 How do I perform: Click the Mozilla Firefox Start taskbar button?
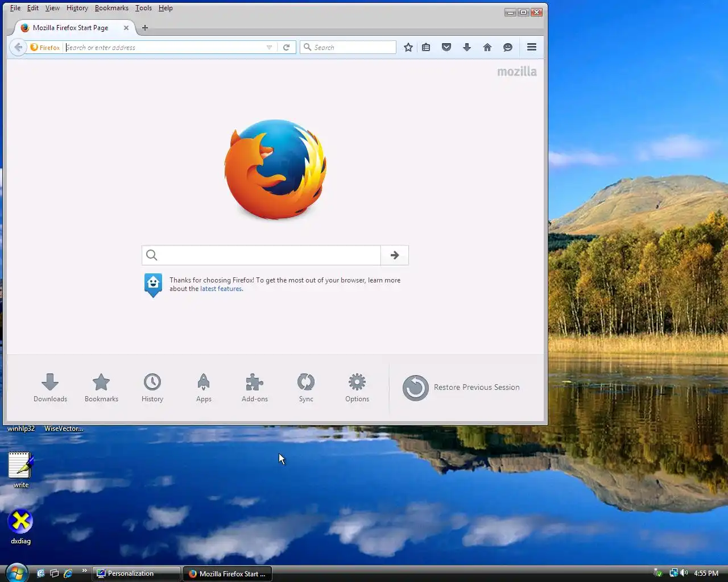(227, 573)
